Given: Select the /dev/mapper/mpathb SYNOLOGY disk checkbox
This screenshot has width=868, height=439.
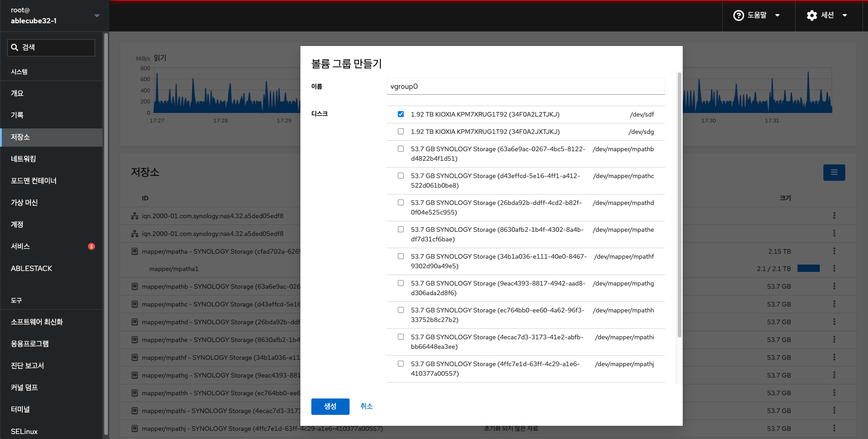Looking at the screenshot, I should 401,149.
